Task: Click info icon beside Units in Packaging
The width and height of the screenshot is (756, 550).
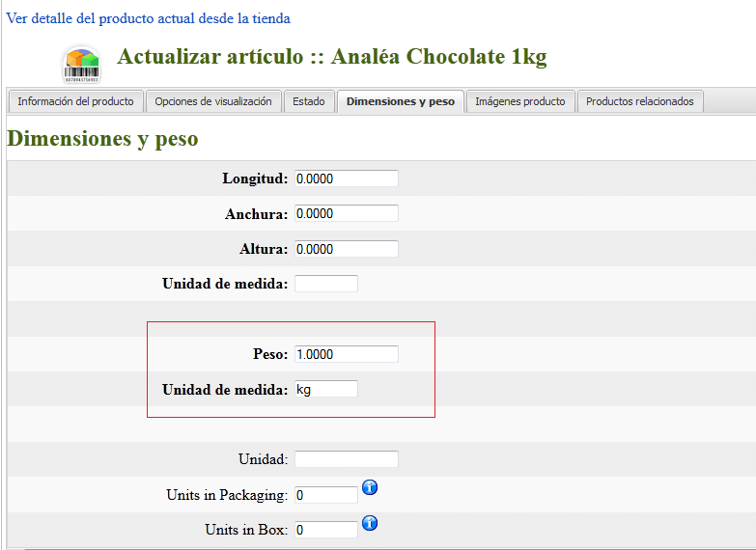Action: point(370,487)
